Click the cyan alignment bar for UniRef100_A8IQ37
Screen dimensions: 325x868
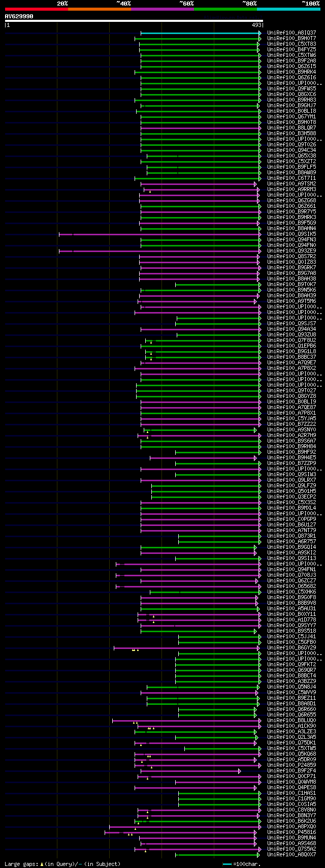pyautogui.click(x=201, y=33)
